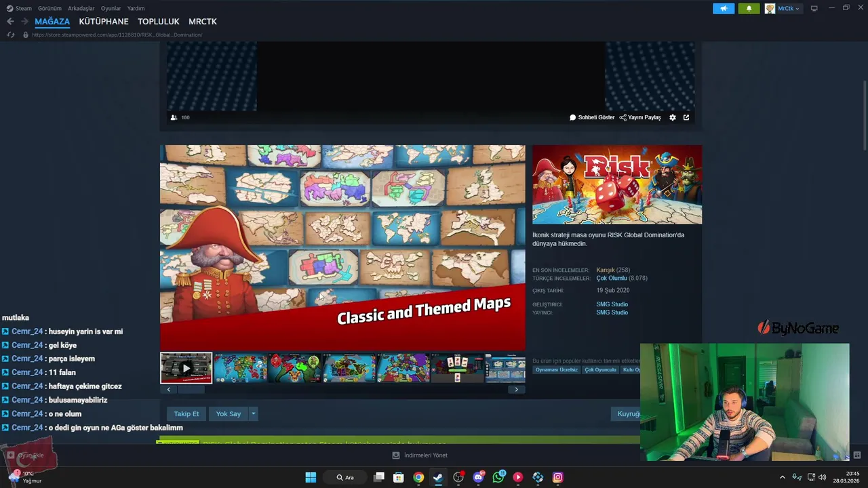
Task: Click the speaker volume tray icon
Action: point(822,477)
